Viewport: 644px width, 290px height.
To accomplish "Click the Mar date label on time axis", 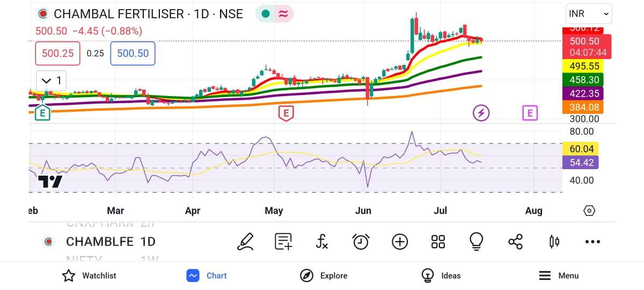I will tap(115, 211).
